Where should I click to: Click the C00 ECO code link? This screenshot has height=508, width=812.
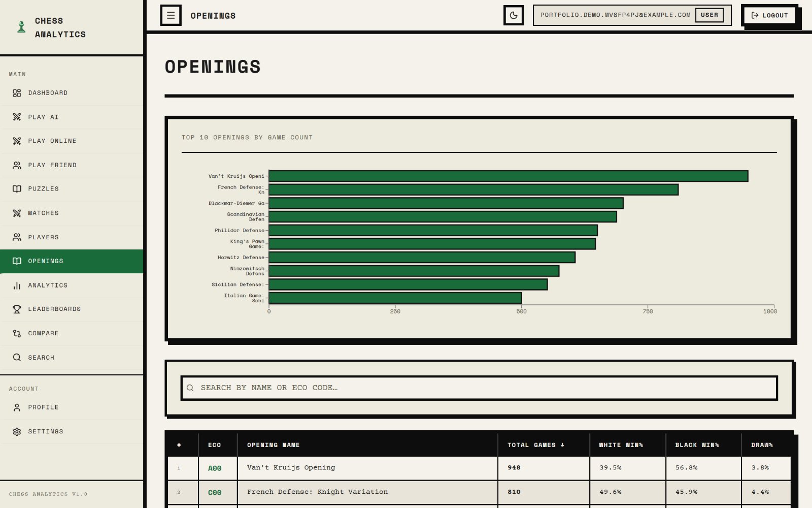(x=215, y=493)
